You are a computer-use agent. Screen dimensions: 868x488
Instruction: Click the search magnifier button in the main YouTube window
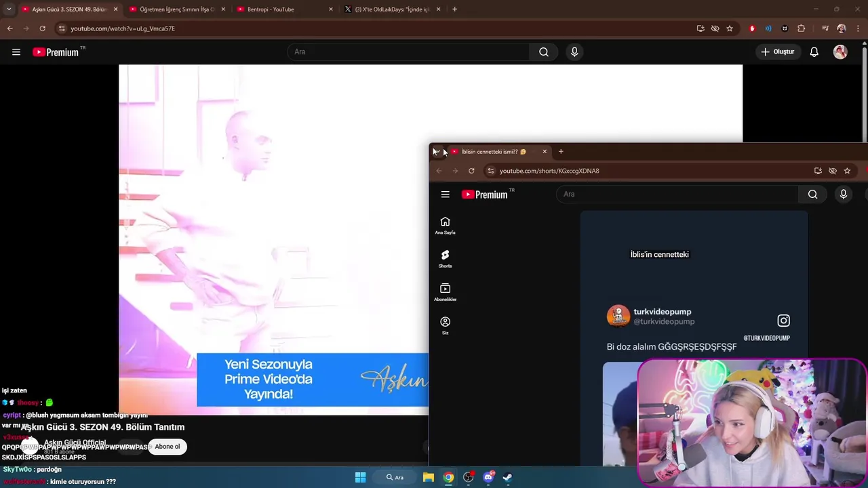point(544,52)
